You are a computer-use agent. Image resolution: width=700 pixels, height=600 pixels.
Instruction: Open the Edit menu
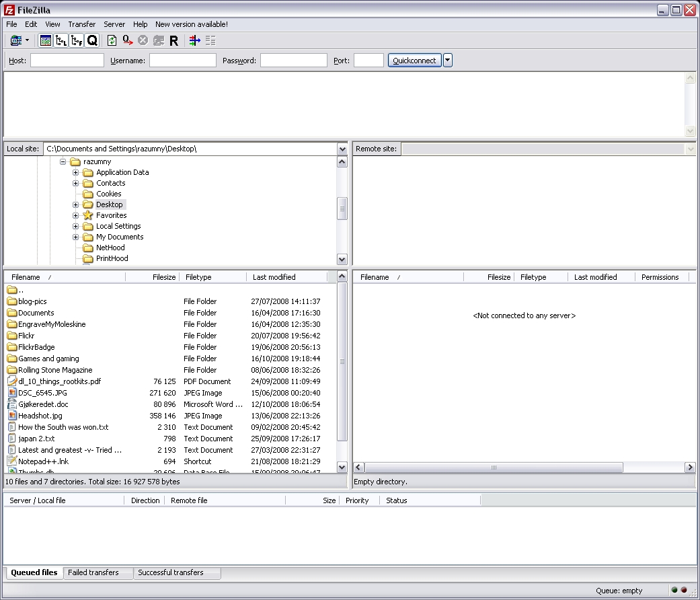click(31, 24)
